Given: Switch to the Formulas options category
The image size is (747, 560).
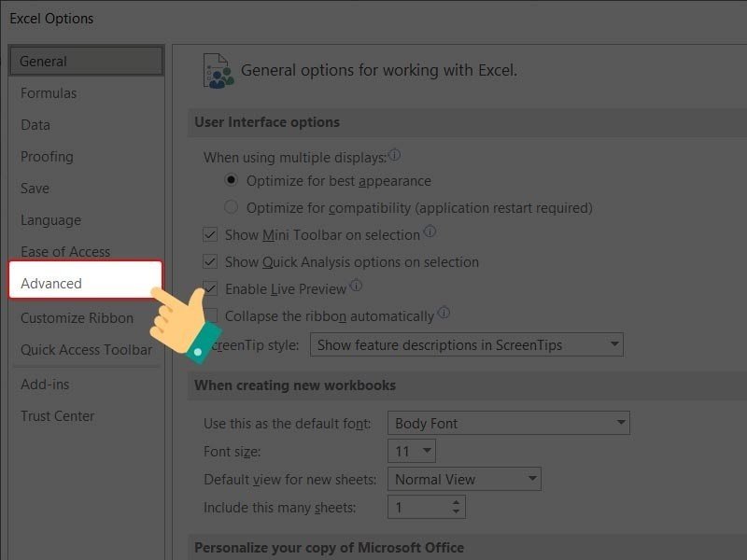Looking at the screenshot, I should point(49,93).
